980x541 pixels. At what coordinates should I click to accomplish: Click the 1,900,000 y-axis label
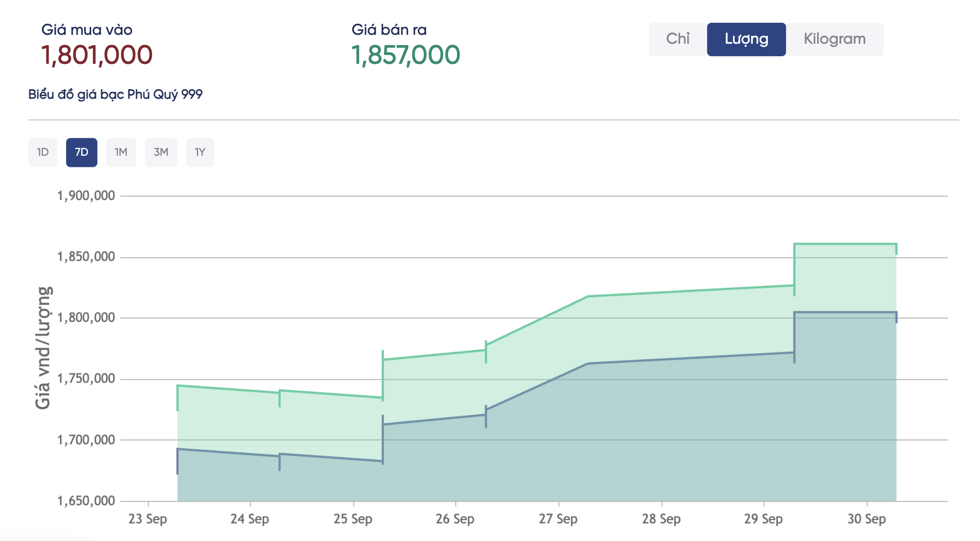pos(86,196)
